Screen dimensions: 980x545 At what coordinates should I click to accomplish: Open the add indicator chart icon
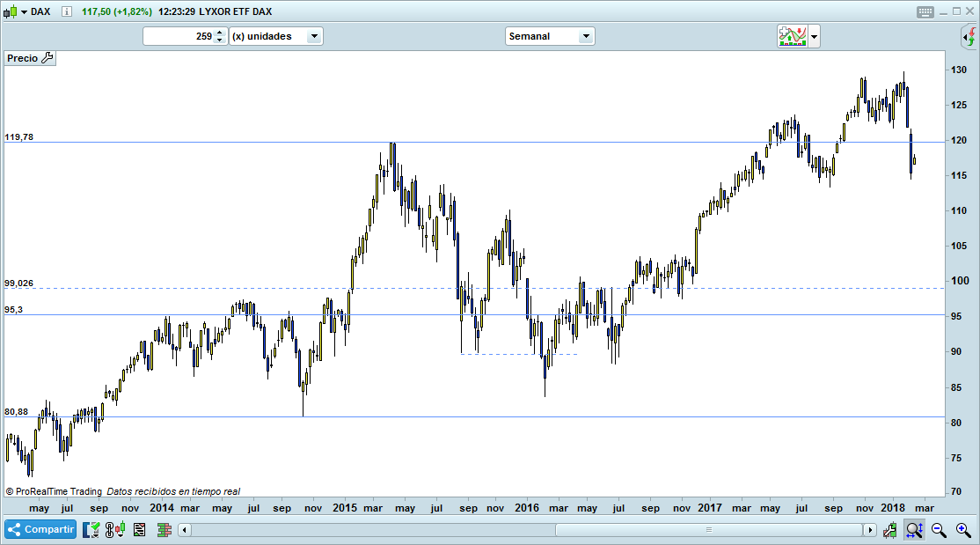click(792, 36)
